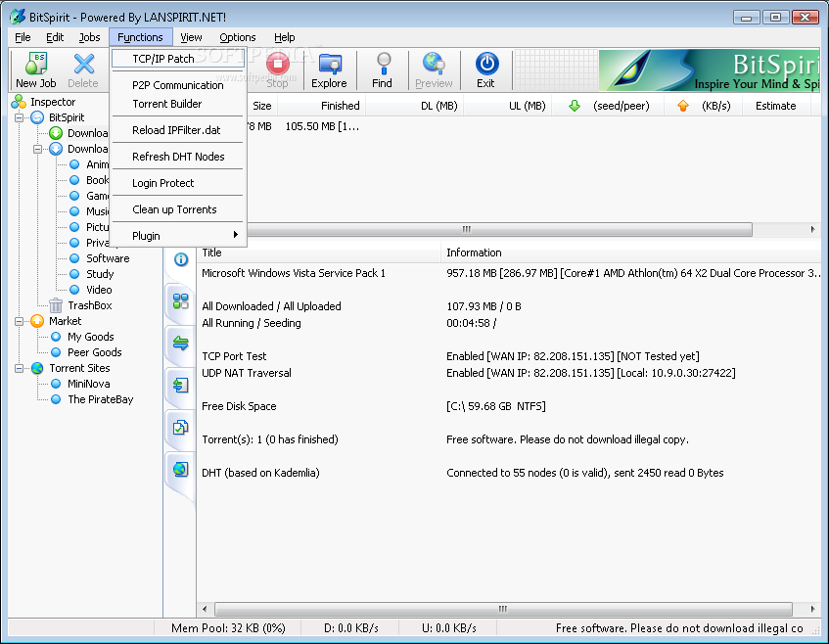The width and height of the screenshot is (829, 644).
Task: Click the Find magnifier icon
Action: (383, 64)
